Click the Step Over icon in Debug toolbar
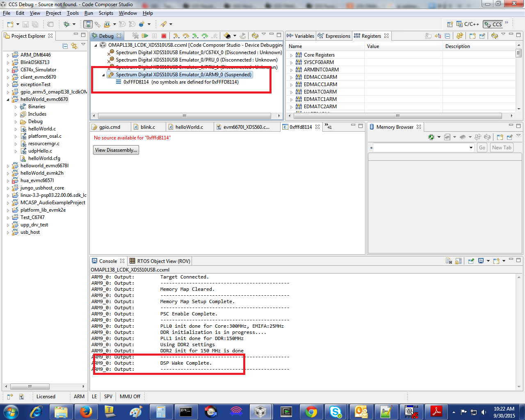525x420 pixels. 186,36
